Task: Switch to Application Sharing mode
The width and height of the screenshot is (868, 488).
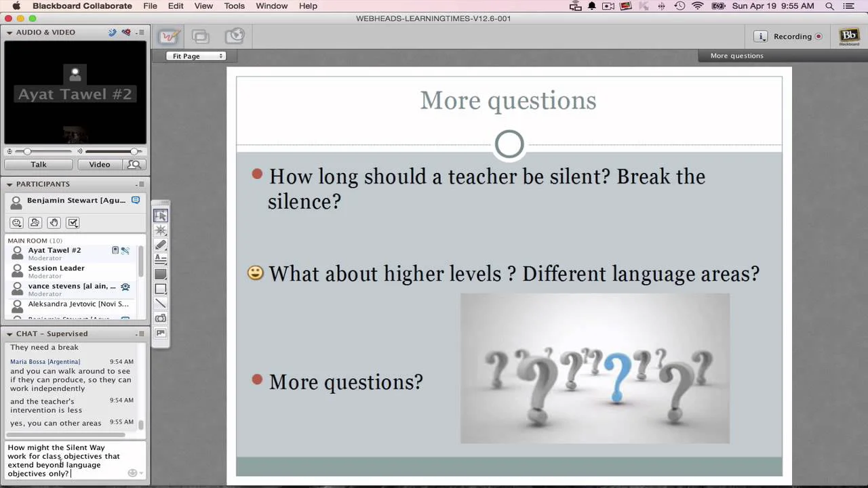Action: 200,37
